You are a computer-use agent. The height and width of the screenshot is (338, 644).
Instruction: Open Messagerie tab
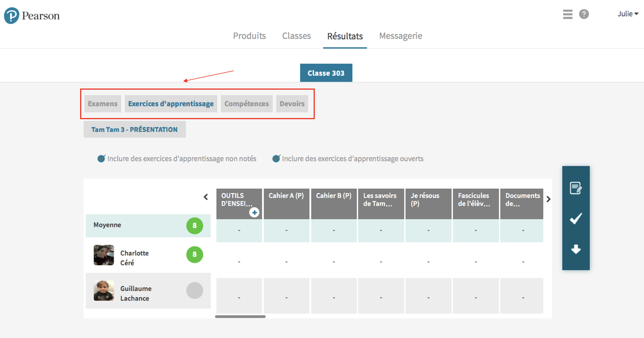pos(400,36)
